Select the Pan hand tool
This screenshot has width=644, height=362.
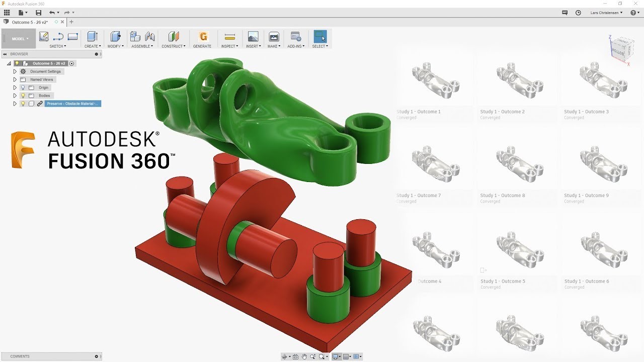(x=304, y=356)
